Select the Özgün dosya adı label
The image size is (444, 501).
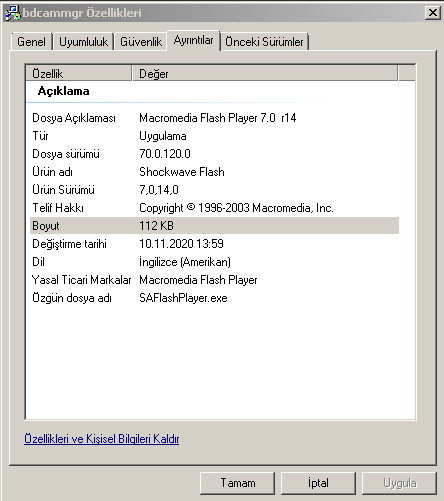click(x=72, y=298)
